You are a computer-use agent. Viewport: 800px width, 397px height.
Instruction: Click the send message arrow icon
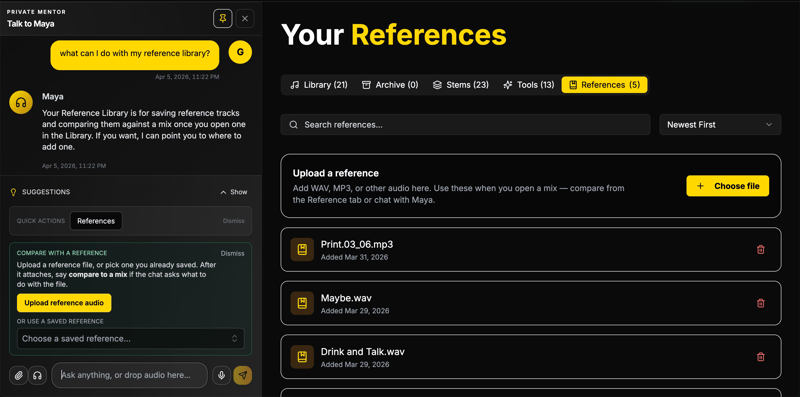(x=243, y=376)
